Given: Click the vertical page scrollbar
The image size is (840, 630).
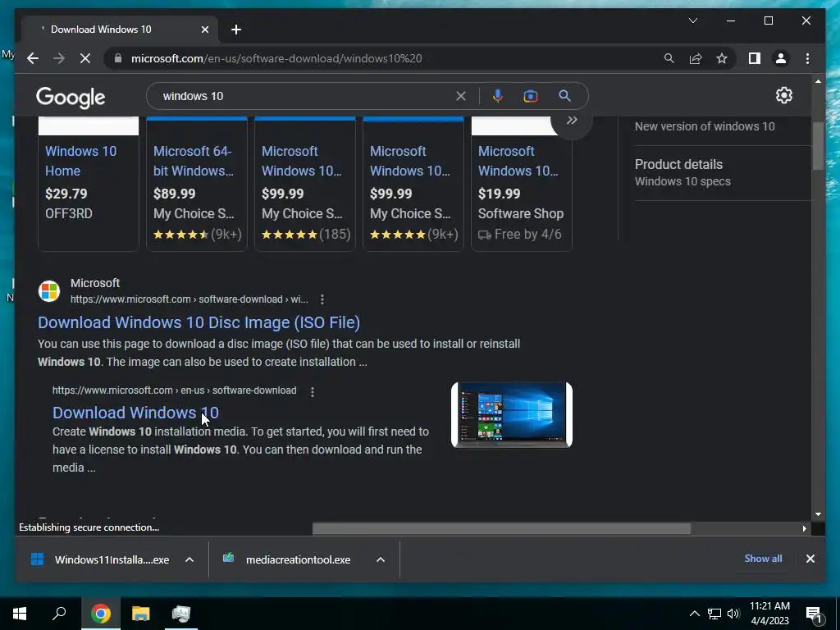Looking at the screenshot, I should [x=818, y=146].
